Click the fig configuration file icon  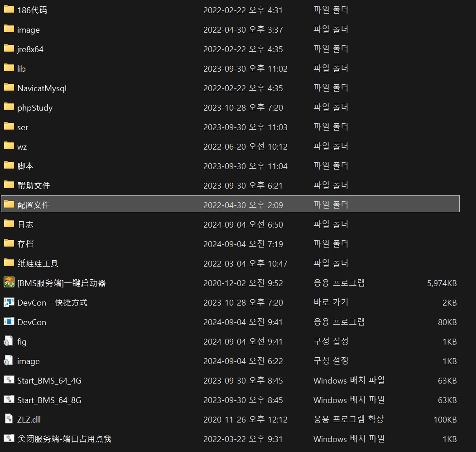click(9, 341)
